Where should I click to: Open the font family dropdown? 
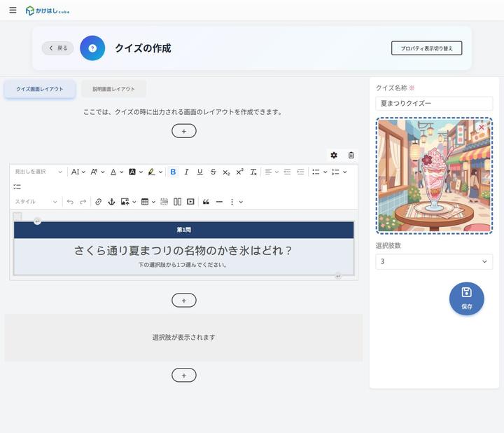tap(97, 172)
